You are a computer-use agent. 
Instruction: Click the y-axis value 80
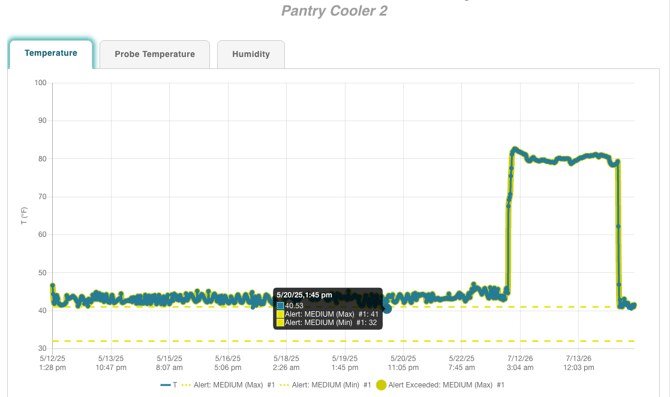click(x=42, y=159)
